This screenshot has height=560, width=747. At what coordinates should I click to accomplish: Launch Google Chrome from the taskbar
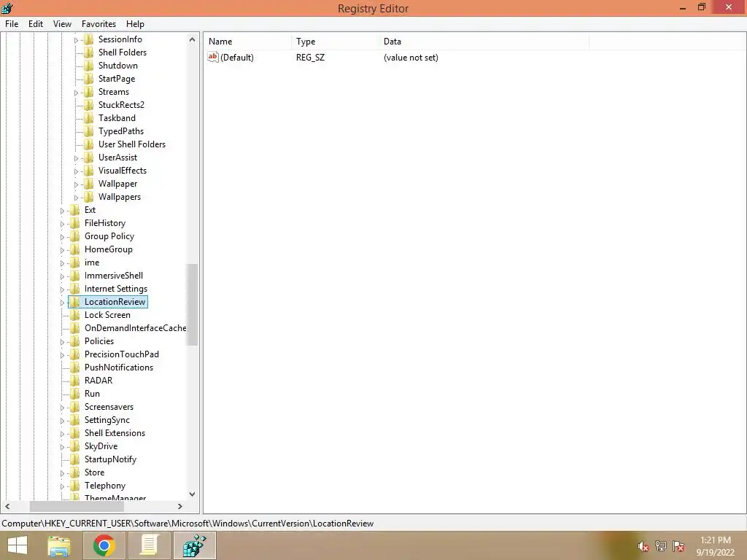(x=104, y=545)
